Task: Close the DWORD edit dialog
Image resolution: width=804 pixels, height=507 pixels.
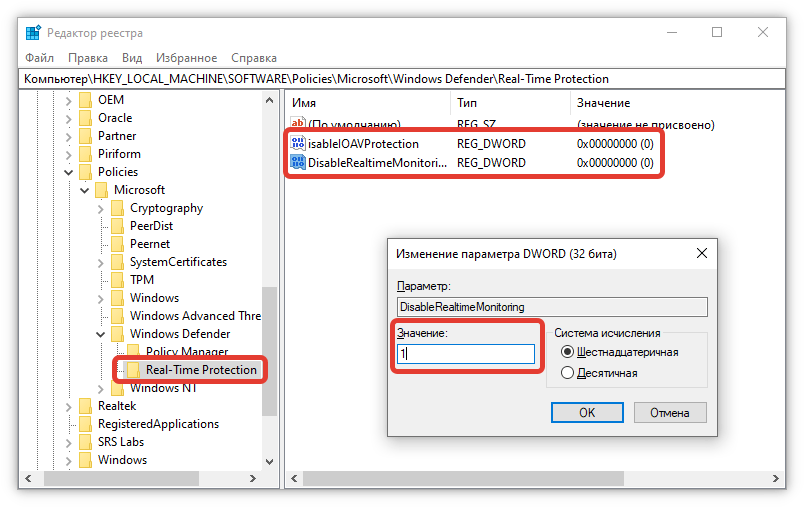Action: (703, 255)
